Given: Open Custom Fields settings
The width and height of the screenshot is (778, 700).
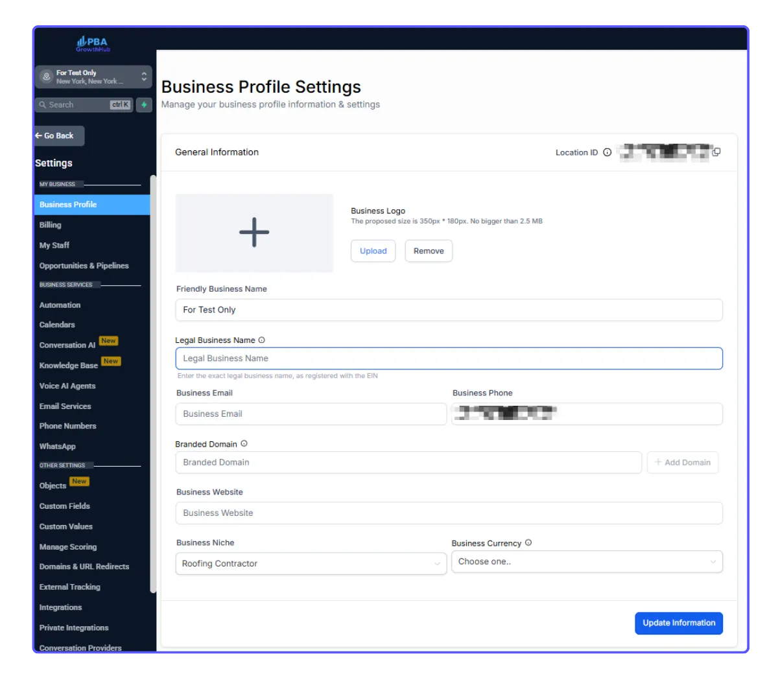Looking at the screenshot, I should click(x=65, y=506).
